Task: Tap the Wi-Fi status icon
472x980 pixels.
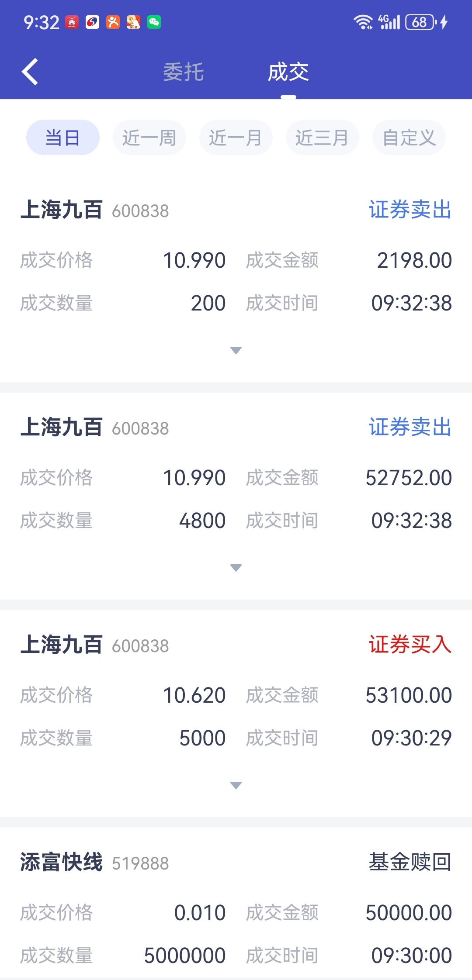Action: [x=363, y=22]
